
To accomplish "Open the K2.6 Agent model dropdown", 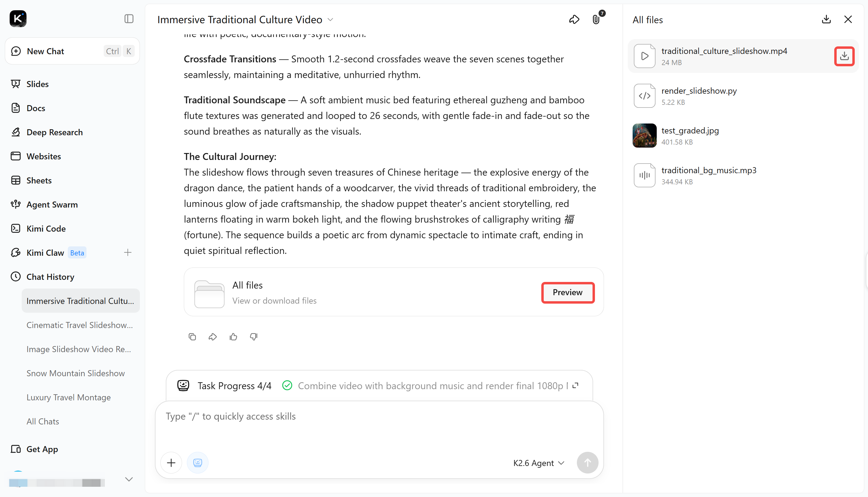I will point(539,463).
